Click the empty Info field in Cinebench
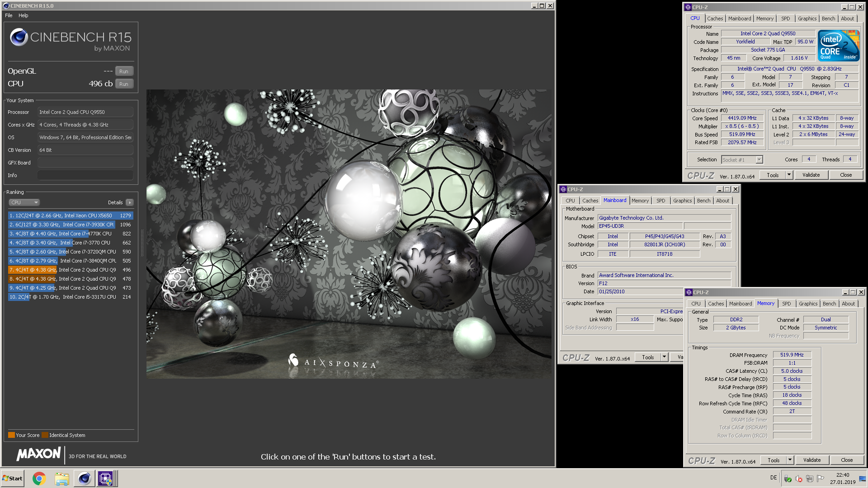Viewport: 868px width, 488px height. [x=85, y=175]
